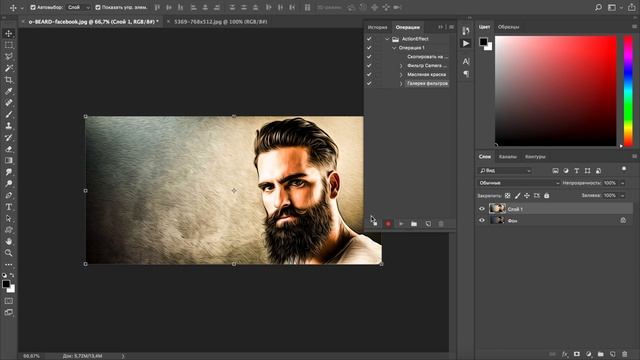This screenshot has width=640, height=360.
Task: Hide the Фон background layer
Action: point(482,220)
